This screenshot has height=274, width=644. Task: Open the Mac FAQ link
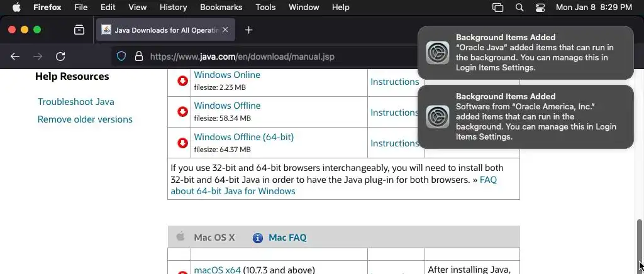click(x=287, y=238)
